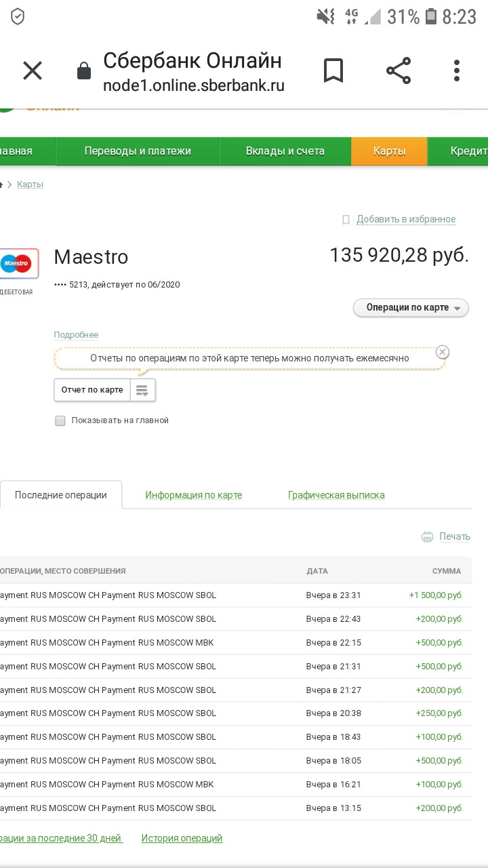The width and height of the screenshot is (488, 868).
Task: Click the bookmark icon beside Добавить в избранное
Action: (x=346, y=220)
